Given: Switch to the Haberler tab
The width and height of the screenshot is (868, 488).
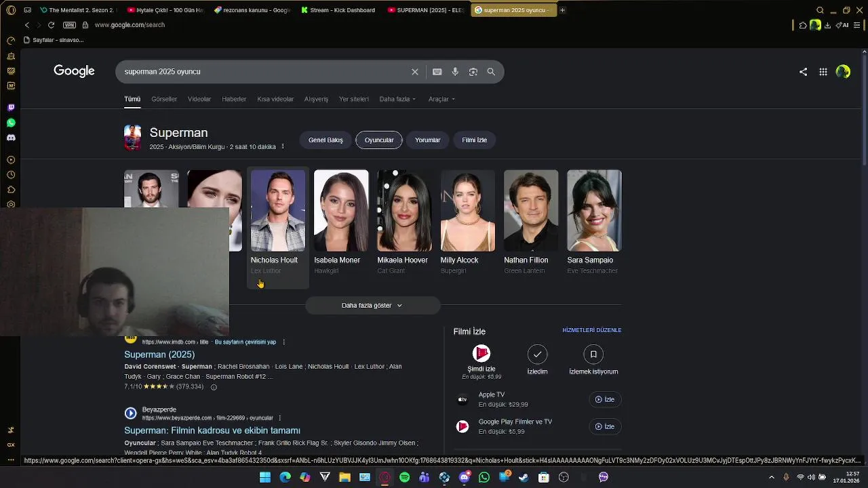Looking at the screenshot, I should tap(234, 99).
